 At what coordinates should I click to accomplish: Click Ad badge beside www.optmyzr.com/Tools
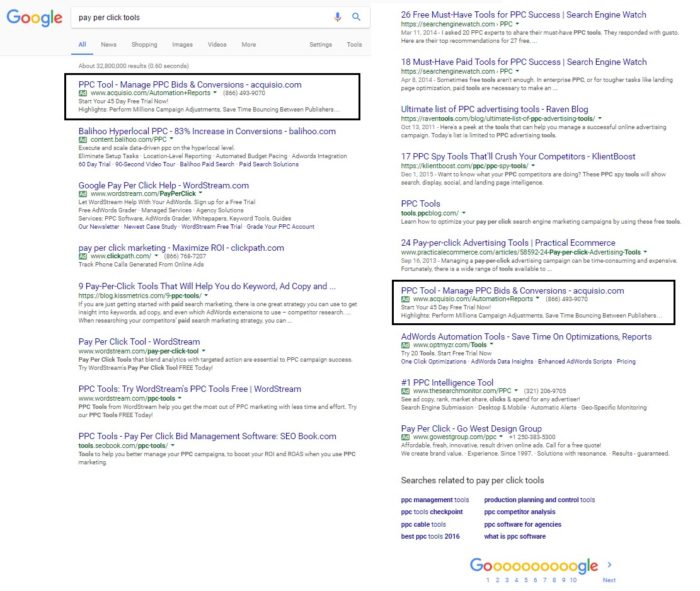[405, 345]
